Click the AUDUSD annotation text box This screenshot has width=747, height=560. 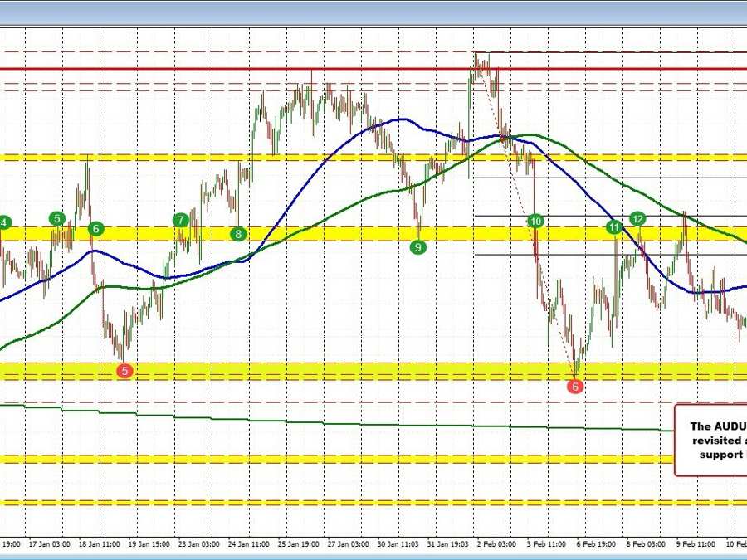(710, 440)
